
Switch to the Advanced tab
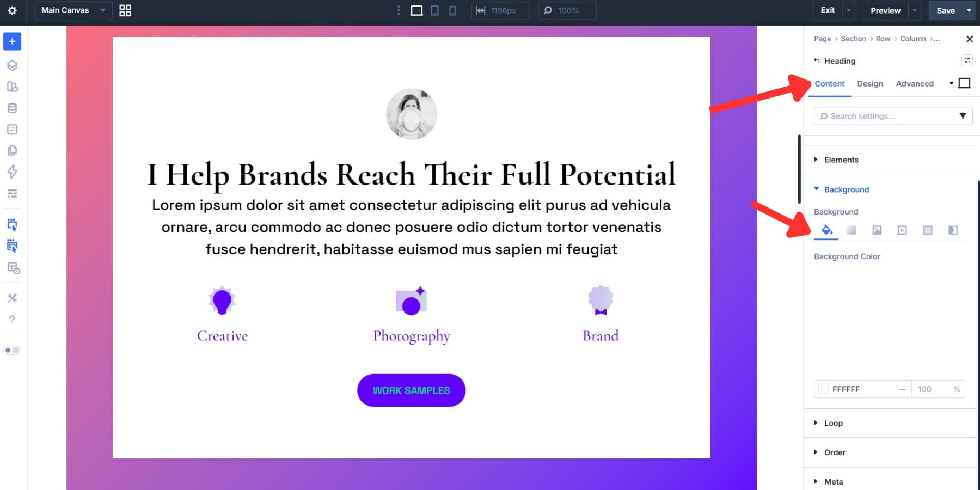tap(915, 83)
